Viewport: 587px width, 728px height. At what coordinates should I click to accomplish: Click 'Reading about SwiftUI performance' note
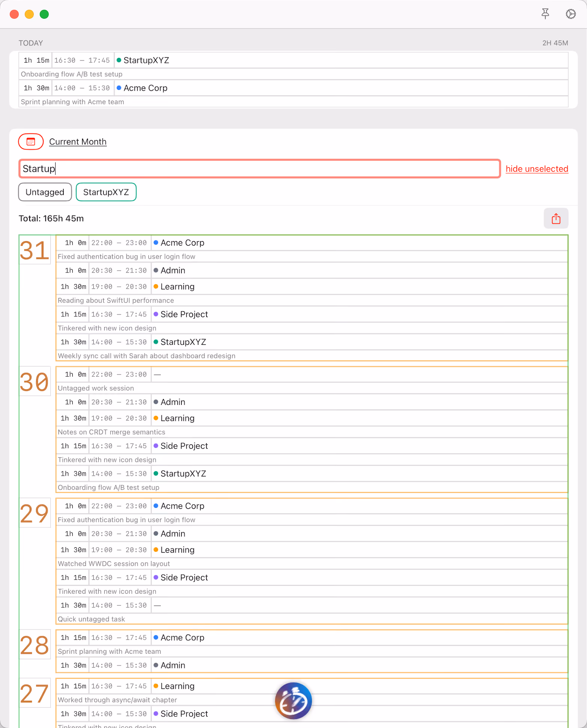[116, 301]
